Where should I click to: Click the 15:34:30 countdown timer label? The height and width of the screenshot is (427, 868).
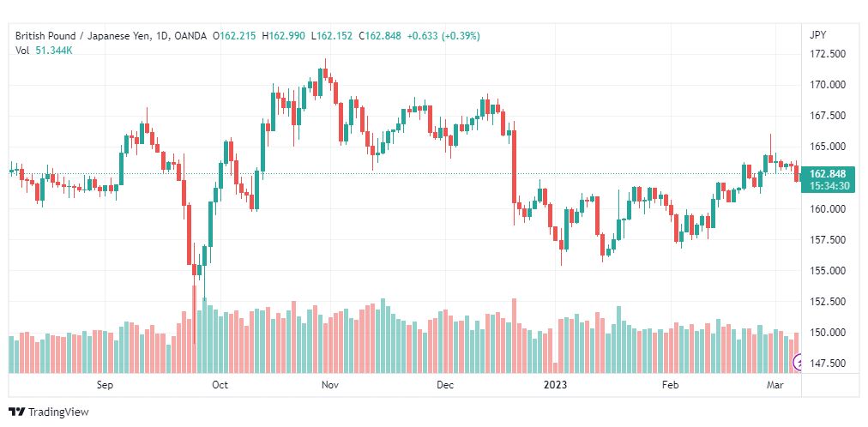tap(829, 186)
